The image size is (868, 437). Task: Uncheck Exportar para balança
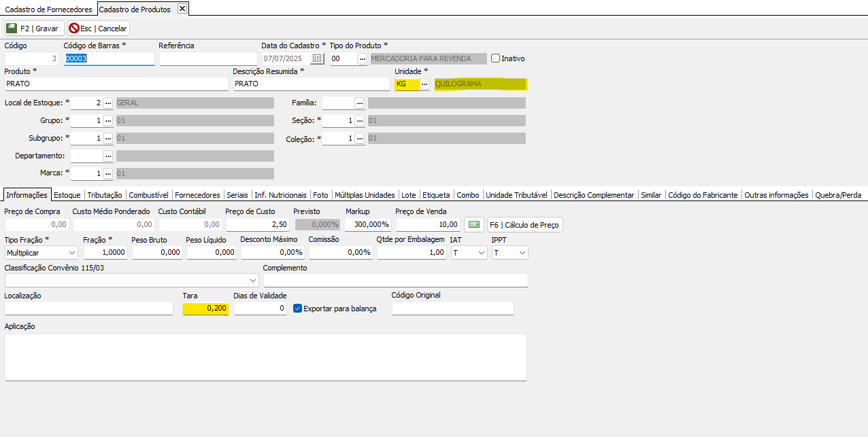[297, 308]
